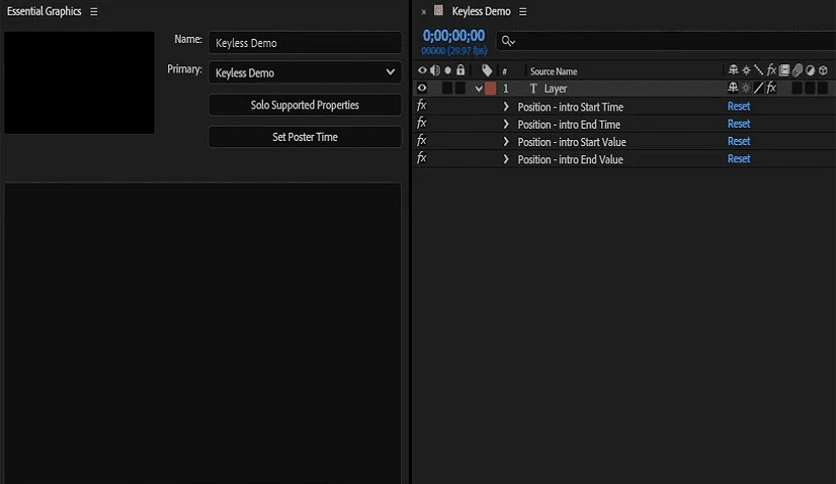
Task: Toggle the 3D Layer box on Layer 1
Action: tap(823, 88)
